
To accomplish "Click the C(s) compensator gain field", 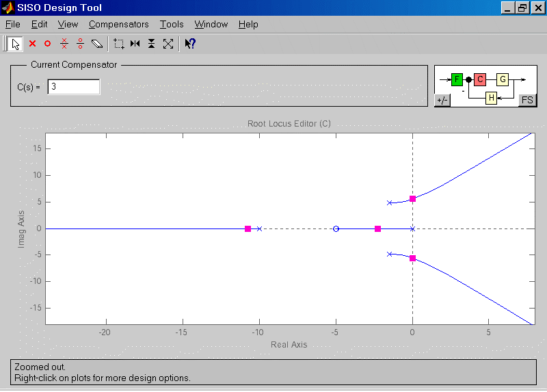I will pos(74,87).
